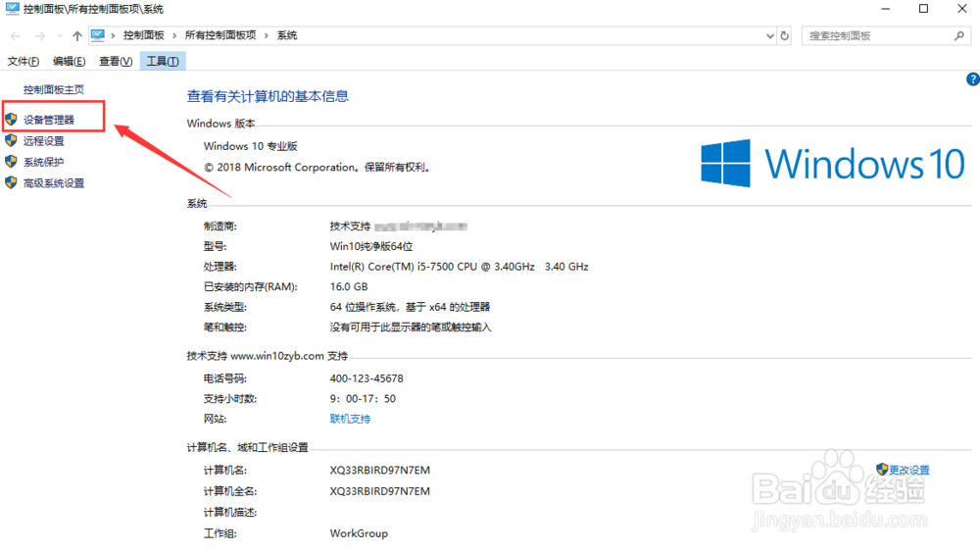Expand chevron after 所有控制面板项 breadcrumb

click(267, 35)
